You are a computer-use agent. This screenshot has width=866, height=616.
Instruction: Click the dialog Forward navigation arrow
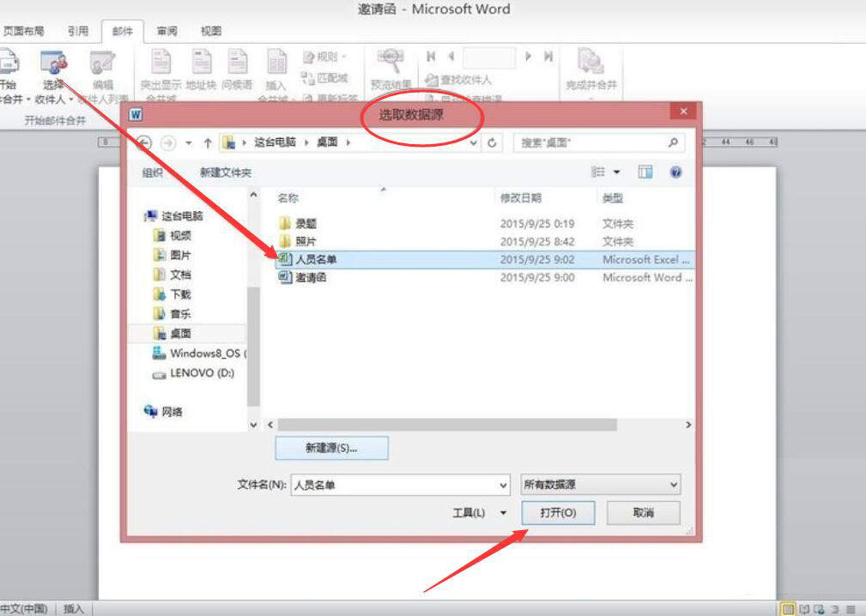(x=168, y=143)
